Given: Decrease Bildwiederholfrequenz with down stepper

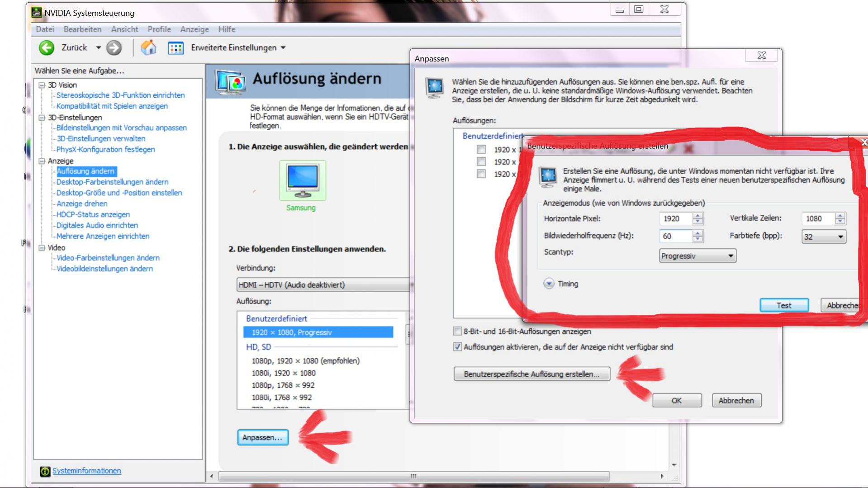Looking at the screenshot, I should (x=698, y=239).
